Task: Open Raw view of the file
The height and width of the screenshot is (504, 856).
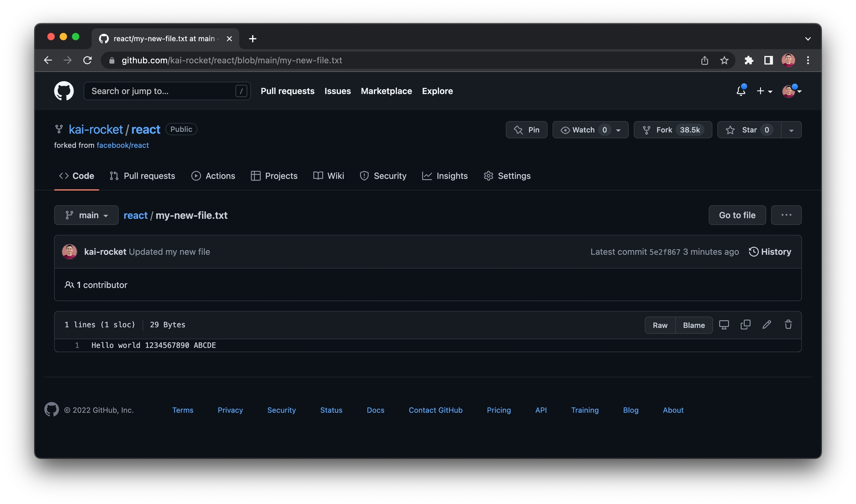Action: pos(660,325)
